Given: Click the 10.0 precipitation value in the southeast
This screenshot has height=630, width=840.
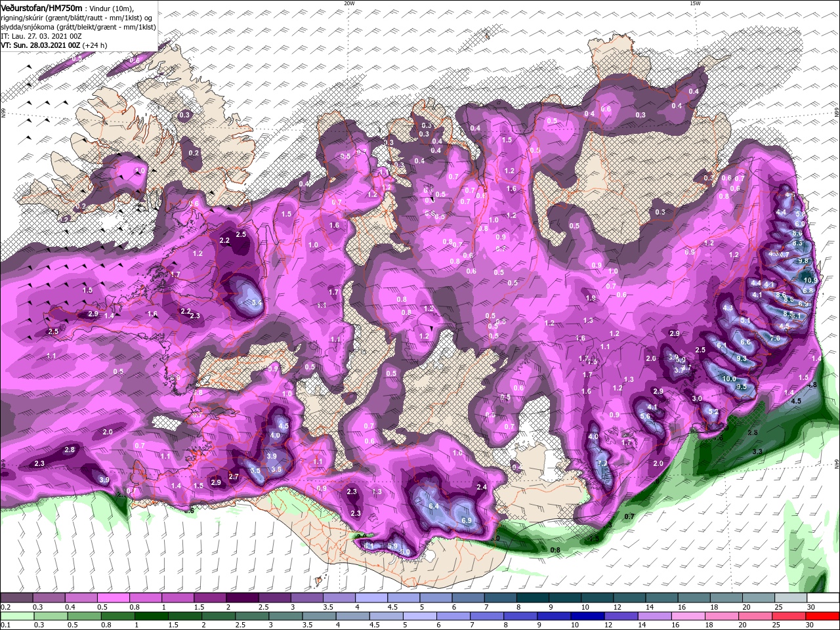Looking at the screenshot, I should pos(728,379).
